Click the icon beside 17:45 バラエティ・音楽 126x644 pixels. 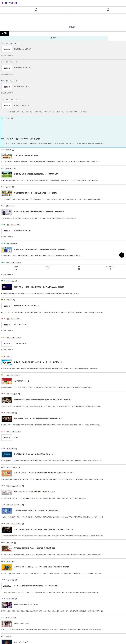click(x=19, y=394)
